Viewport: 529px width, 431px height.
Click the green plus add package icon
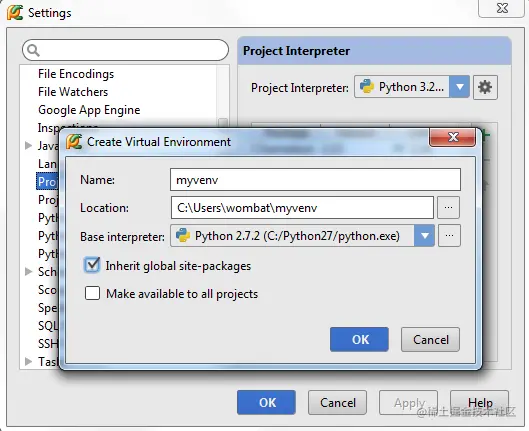coord(486,135)
